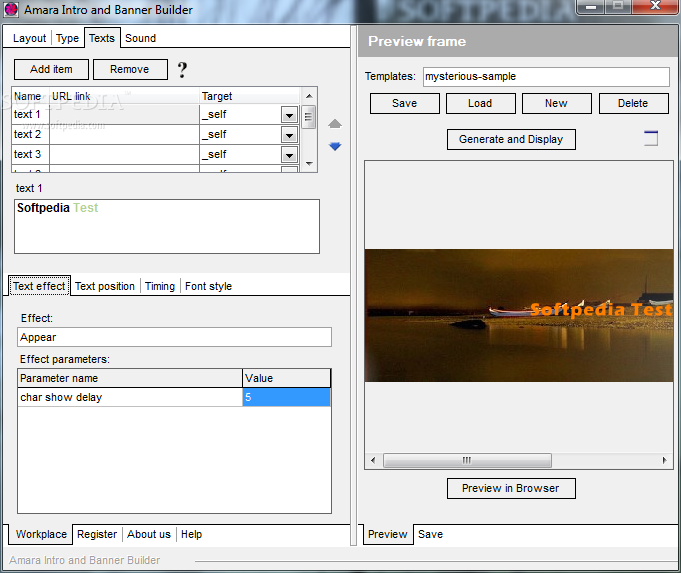
Task: Click URL link cell for text 3
Action: point(124,154)
